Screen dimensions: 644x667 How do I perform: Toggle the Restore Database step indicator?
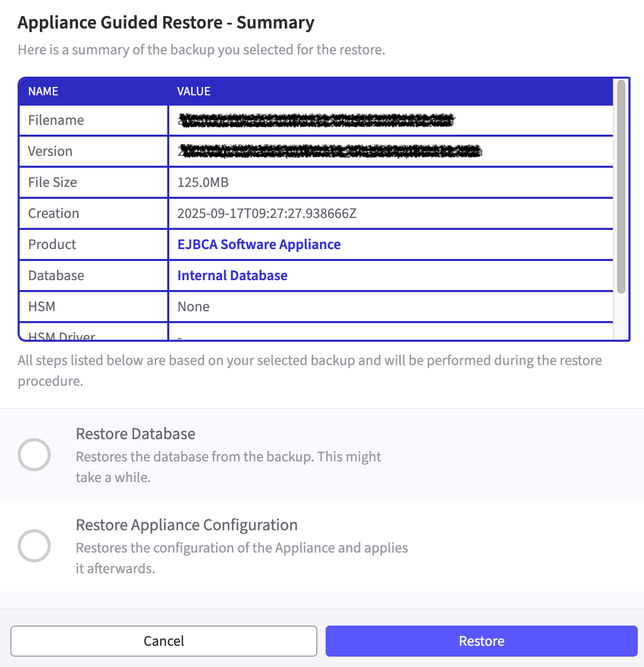pos(34,455)
